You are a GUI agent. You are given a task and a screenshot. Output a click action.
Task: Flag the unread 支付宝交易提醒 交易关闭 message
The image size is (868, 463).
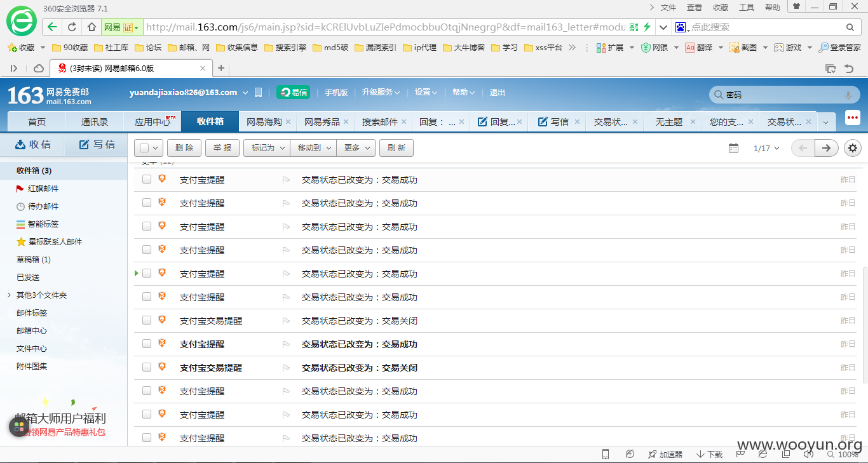[286, 368]
